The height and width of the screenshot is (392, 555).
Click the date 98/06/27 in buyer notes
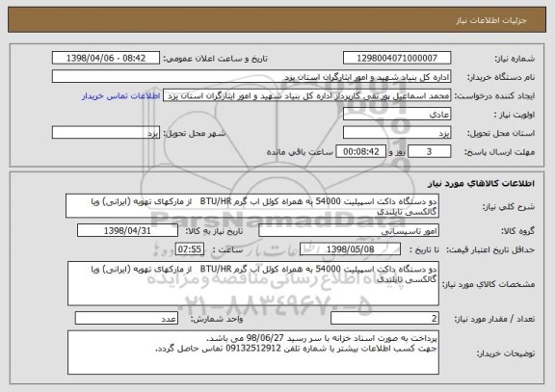tap(265, 337)
